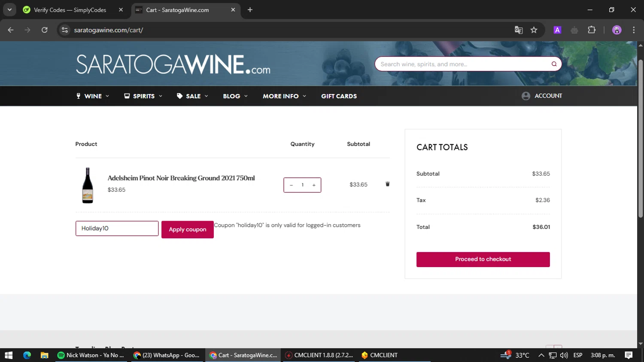Open the Windows Start menu
Image resolution: width=644 pixels, height=362 pixels.
9,355
